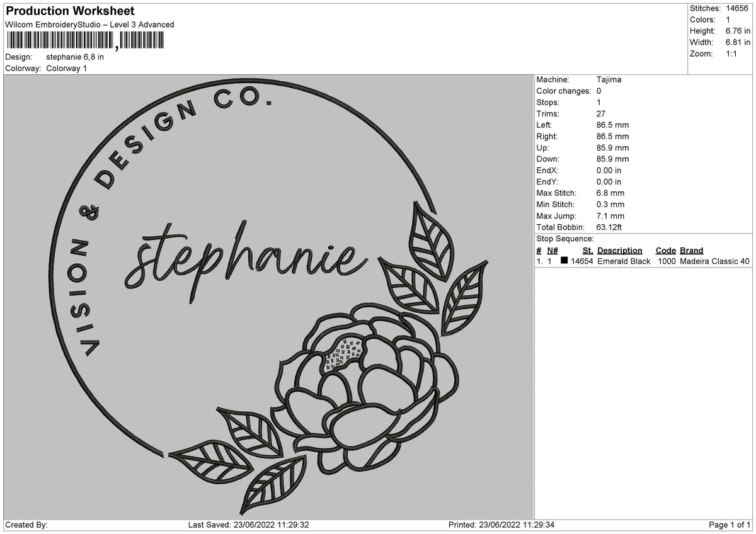Click the 'Page 1 of 1' footer text

730,525
